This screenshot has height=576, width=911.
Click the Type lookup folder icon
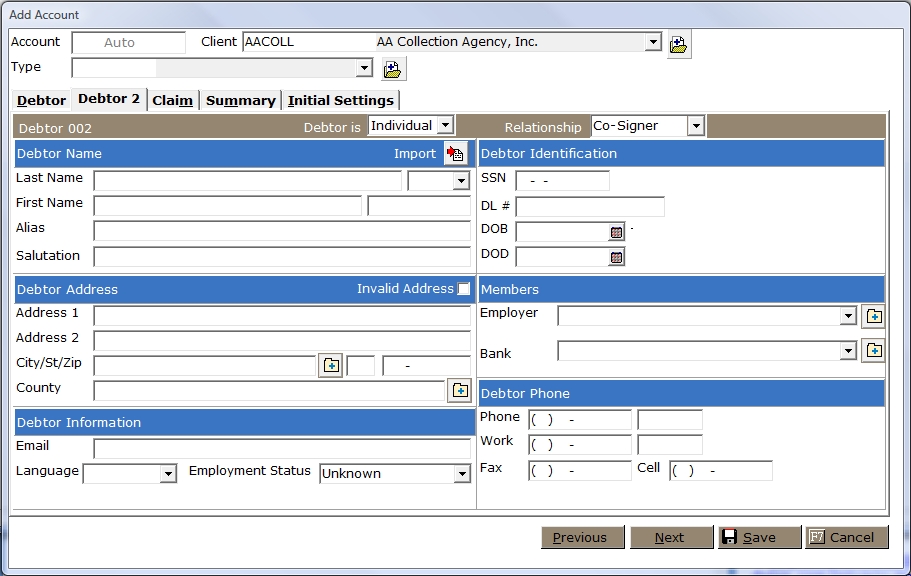coord(393,69)
